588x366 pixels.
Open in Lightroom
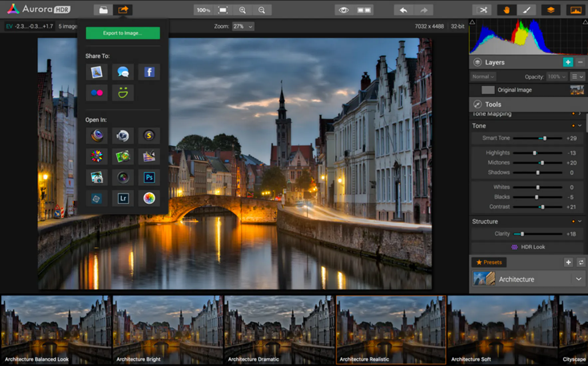(123, 198)
